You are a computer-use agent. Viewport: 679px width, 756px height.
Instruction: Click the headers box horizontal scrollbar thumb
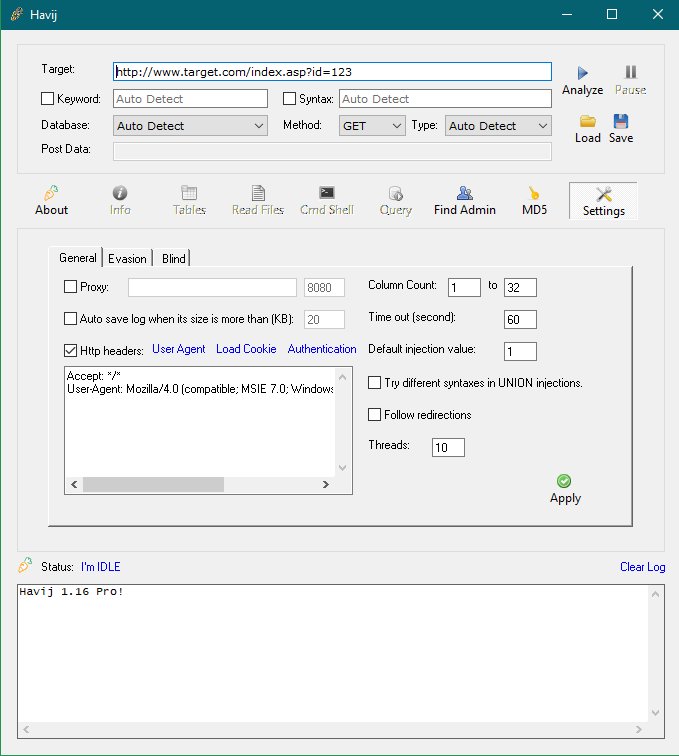(153, 485)
